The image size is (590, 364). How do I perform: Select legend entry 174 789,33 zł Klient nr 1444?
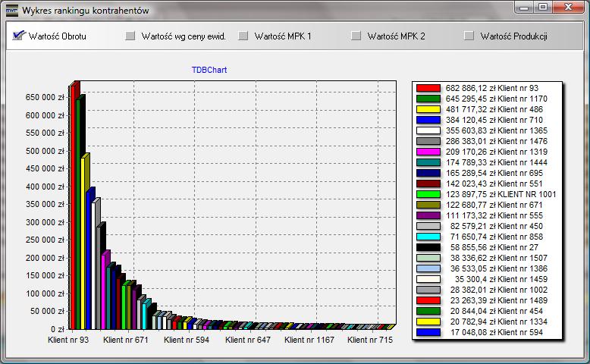coord(496,162)
